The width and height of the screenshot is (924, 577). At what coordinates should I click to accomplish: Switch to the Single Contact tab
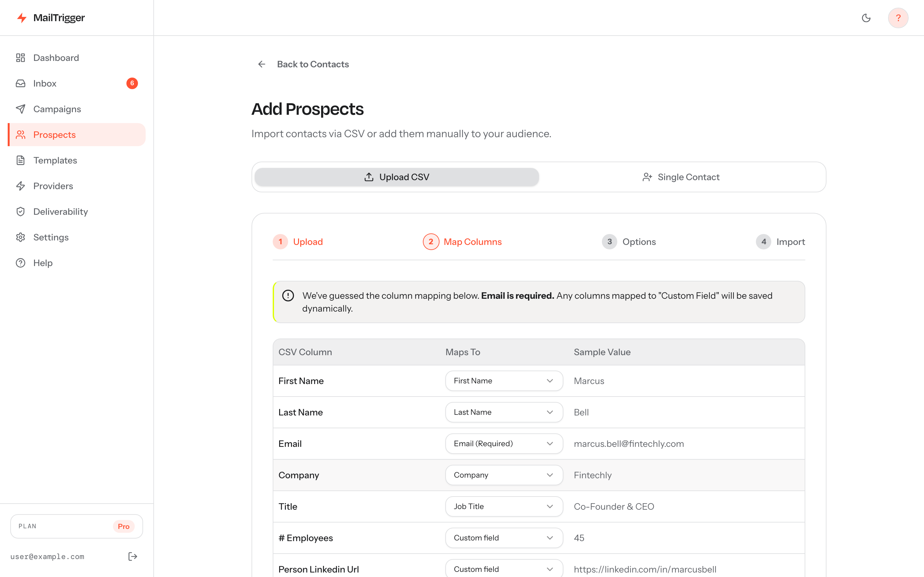point(681,177)
